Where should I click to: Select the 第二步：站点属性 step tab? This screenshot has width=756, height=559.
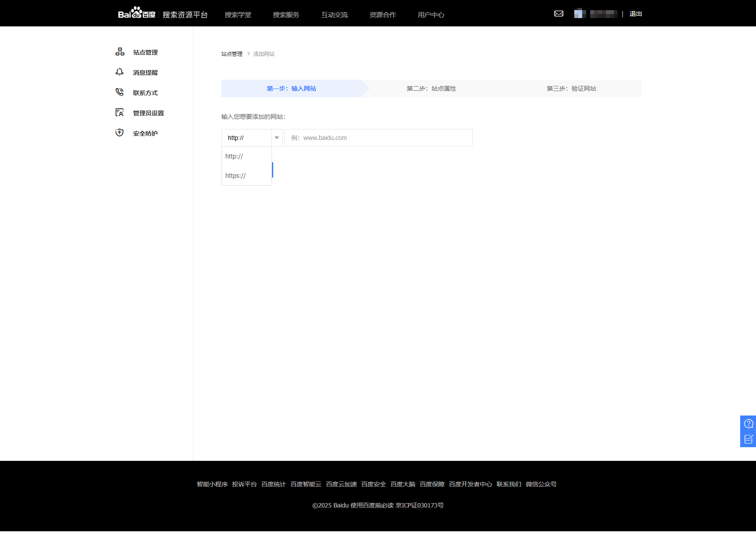pos(431,88)
